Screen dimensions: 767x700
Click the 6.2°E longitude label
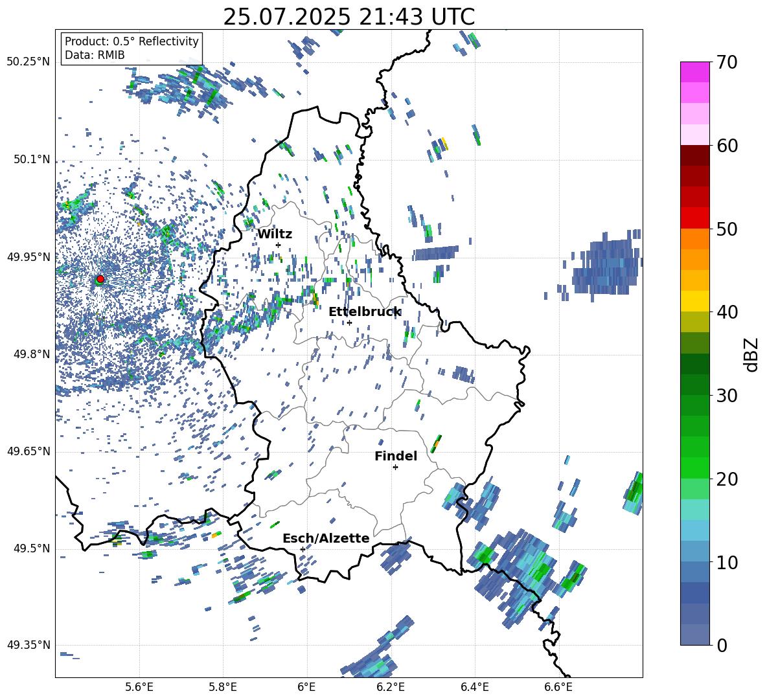[x=391, y=687]
